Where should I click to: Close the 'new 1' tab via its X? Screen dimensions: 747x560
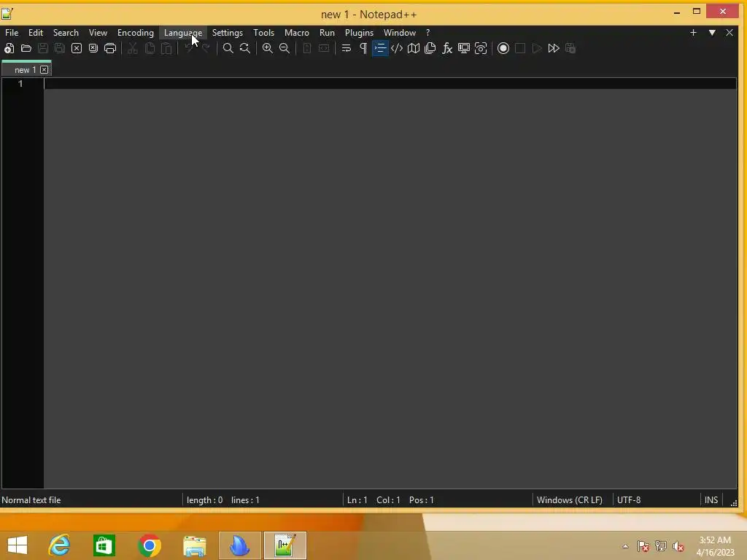(44, 69)
